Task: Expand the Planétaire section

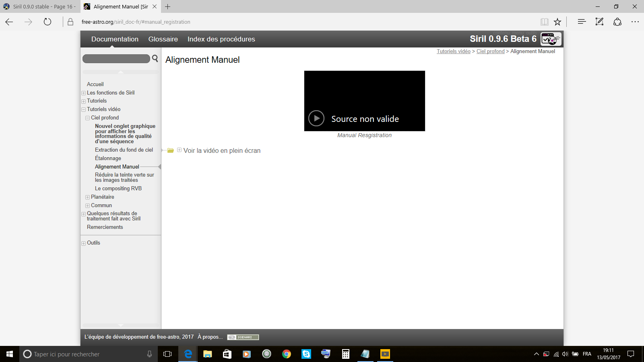Action: 87,197
